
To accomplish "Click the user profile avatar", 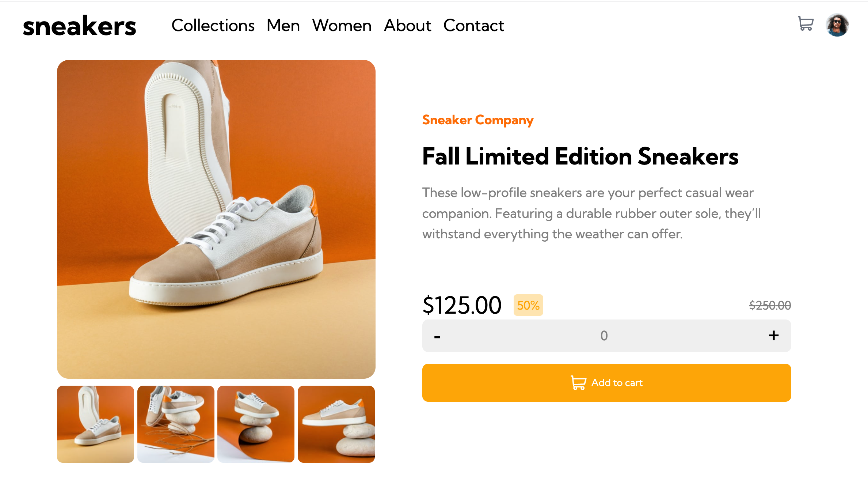I will coord(837,25).
